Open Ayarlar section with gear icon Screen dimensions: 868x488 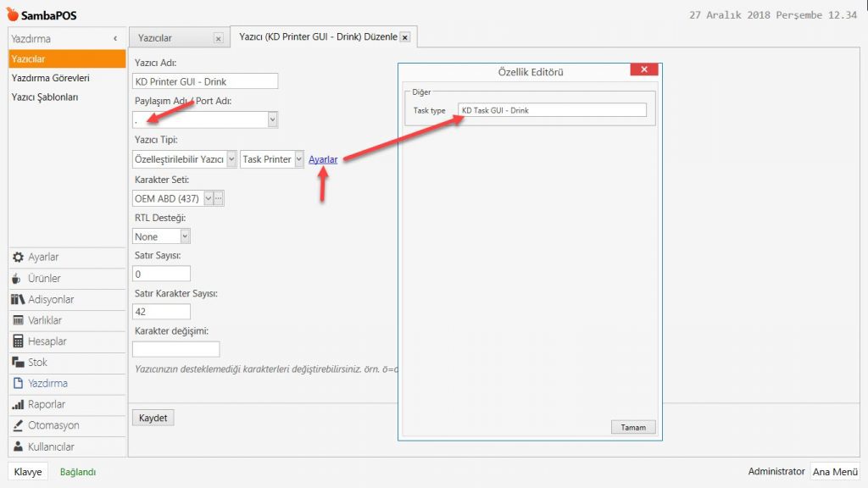[43, 257]
